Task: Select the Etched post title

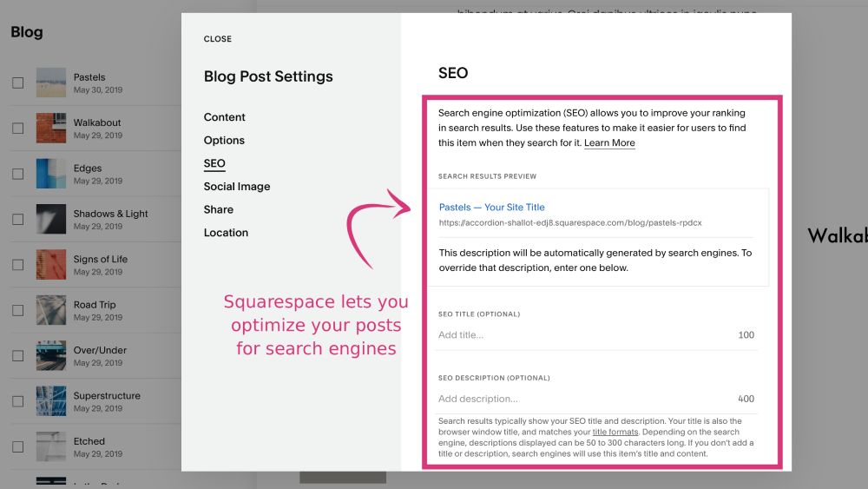Action: (89, 441)
